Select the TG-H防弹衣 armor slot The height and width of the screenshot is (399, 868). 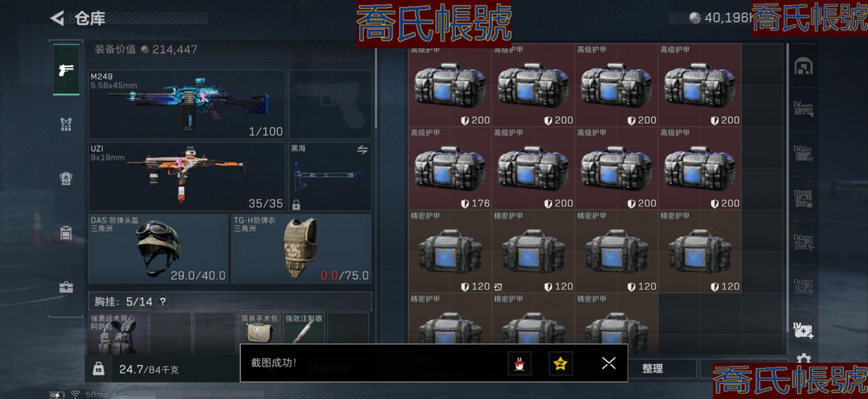301,248
